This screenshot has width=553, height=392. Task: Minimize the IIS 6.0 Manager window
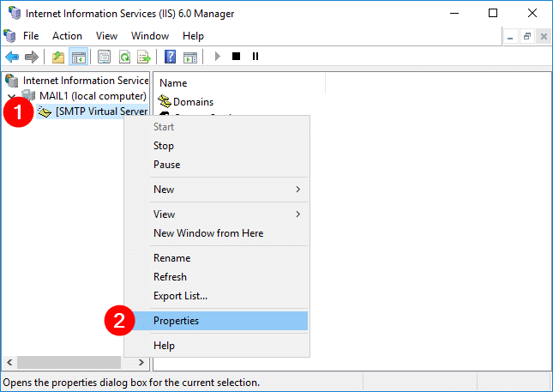[454, 14]
